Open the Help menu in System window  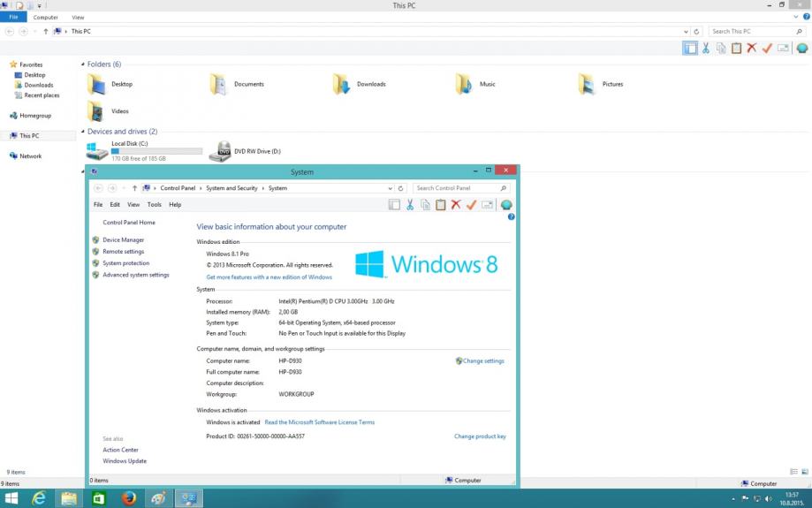tap(175, 205)
